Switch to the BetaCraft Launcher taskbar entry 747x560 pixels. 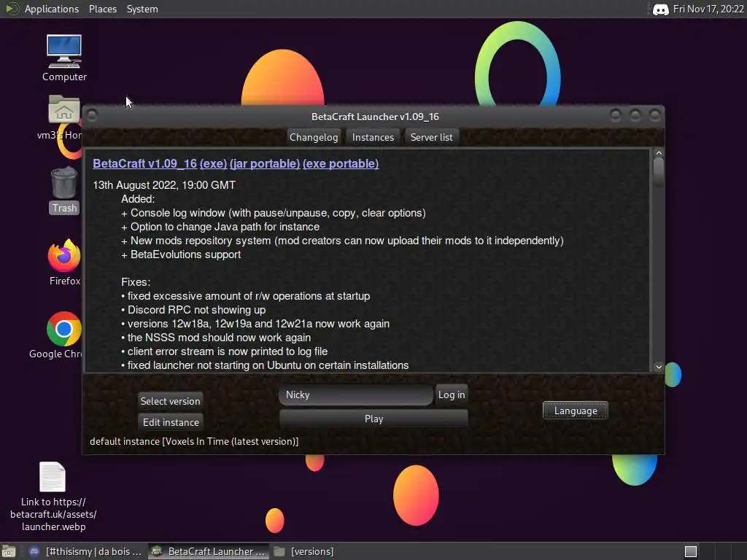[209, 551]
